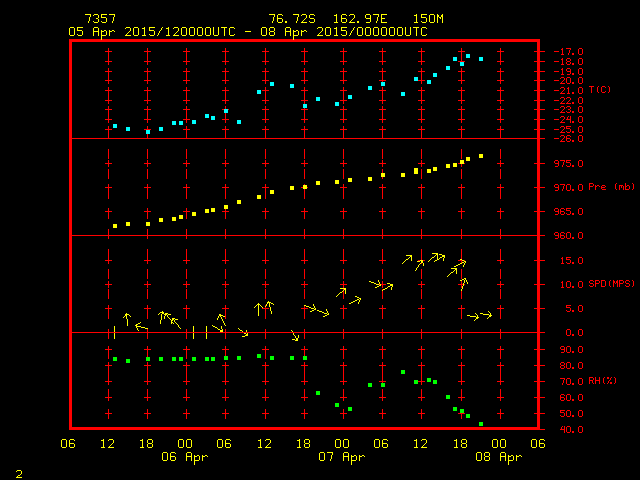Click the 15.0 wind speed tick value

coord(571,261)
